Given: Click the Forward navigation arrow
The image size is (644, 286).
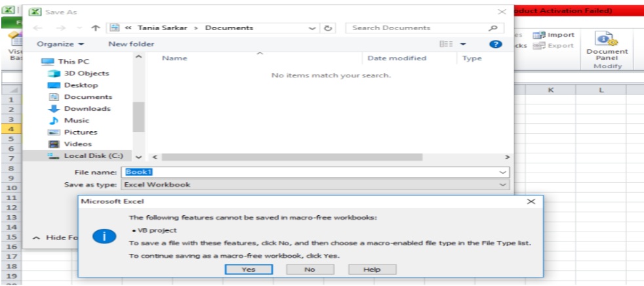Looking at the screenshot, I should point(61,28).
